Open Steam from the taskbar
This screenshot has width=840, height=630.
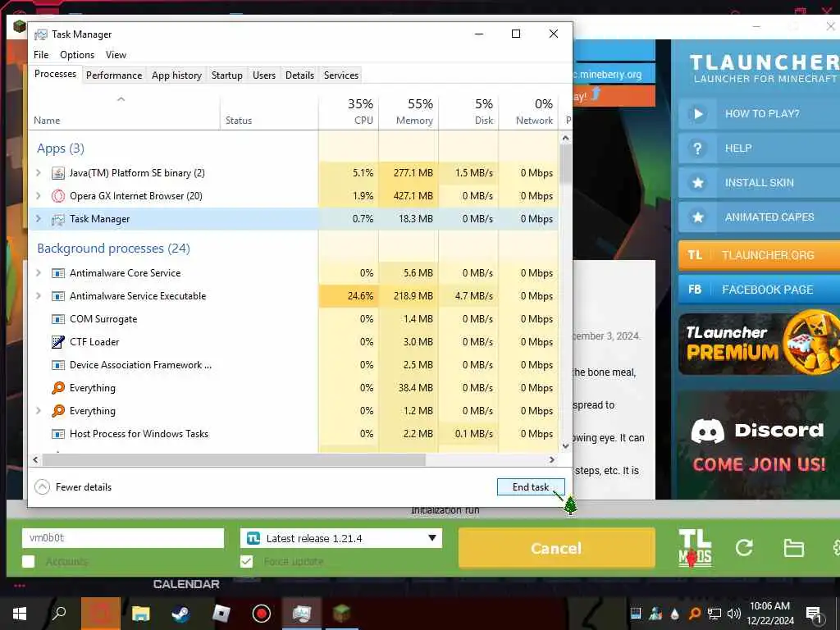[x=180, y=614]
